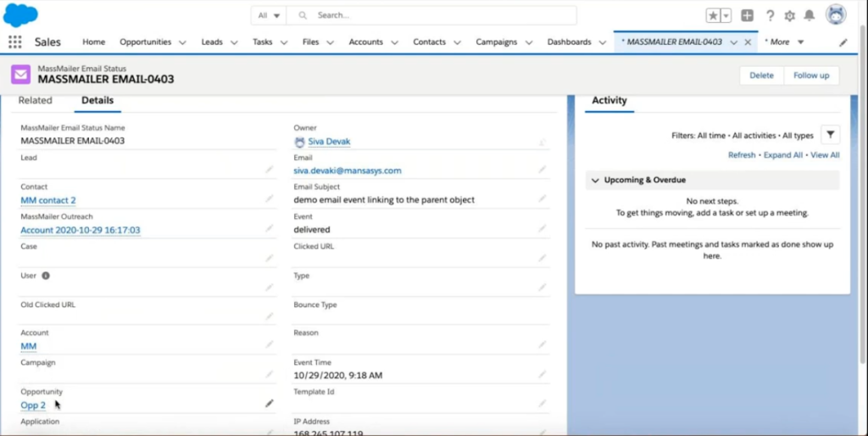Open the activity filter funnel icon
Image resolution: width=868 pixels, height=436 pixels.
coord(831,135)
